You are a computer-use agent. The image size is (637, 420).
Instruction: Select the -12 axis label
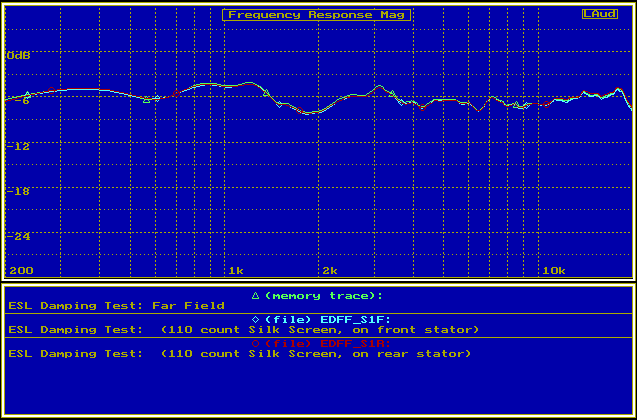pos(18,146)
